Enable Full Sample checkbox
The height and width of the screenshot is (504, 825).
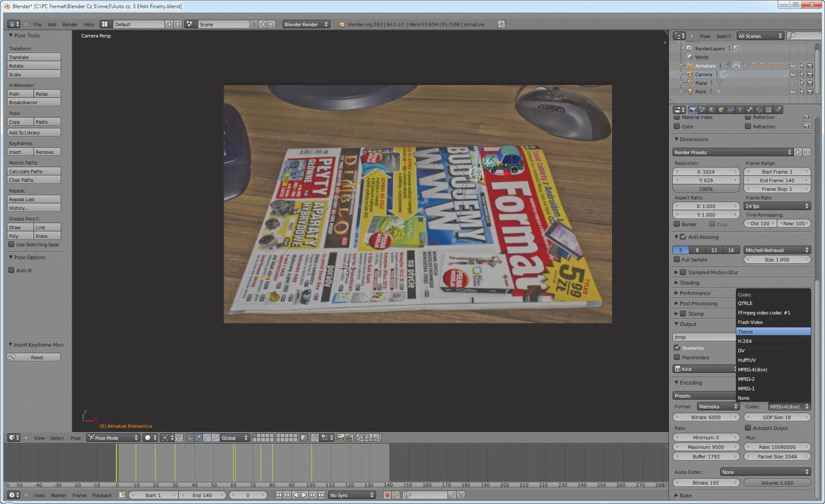677,260
